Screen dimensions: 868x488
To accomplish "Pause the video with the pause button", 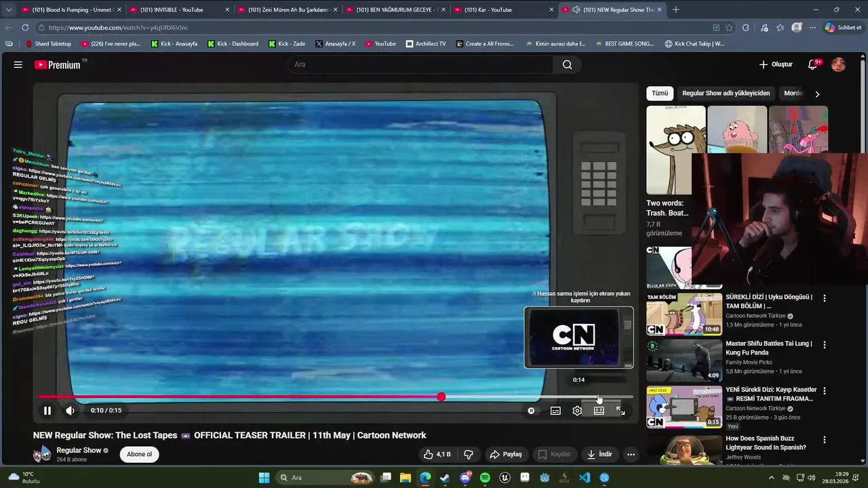I will coord(47,410).
